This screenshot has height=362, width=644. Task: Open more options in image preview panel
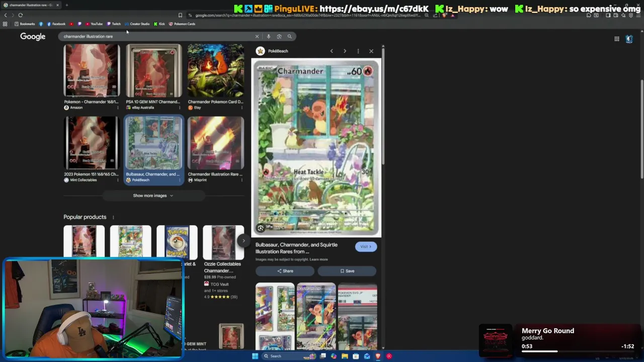358,51
